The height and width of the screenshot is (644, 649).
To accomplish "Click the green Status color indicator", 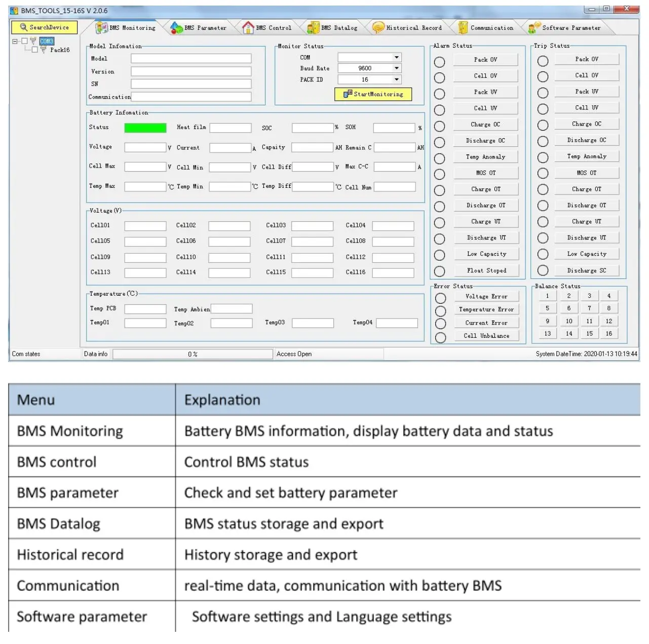I will [x=145, y=128].
